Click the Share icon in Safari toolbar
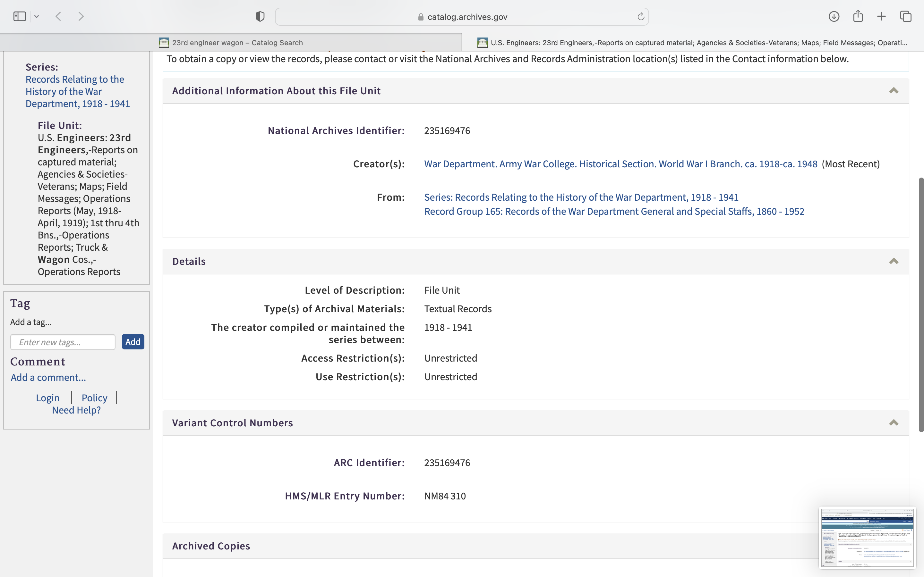 coord(858,16)
